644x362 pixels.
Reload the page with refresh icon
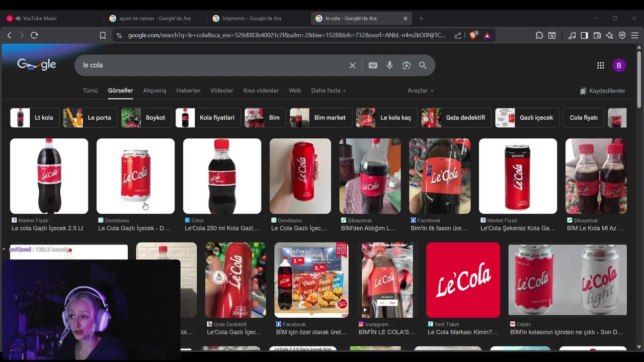pyautogui.click(x=34, y=35)
